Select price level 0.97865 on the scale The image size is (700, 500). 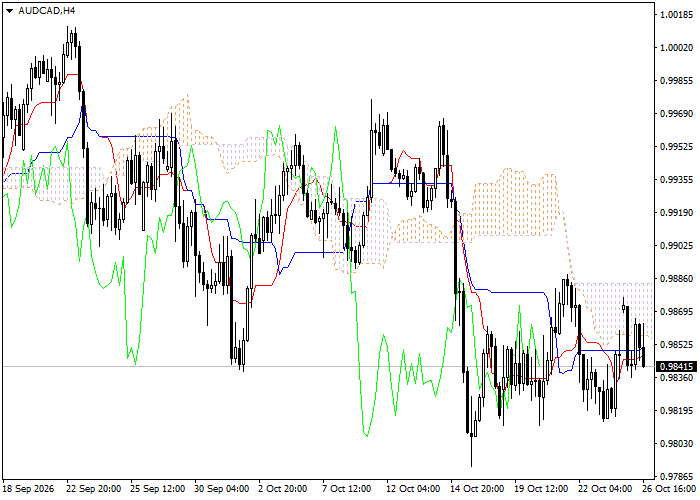pos(677,476)
